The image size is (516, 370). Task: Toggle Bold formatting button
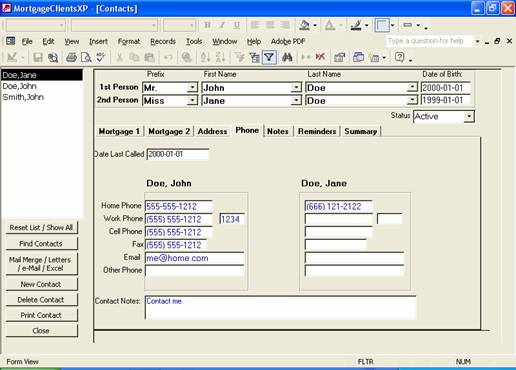[x=207, y=25]
